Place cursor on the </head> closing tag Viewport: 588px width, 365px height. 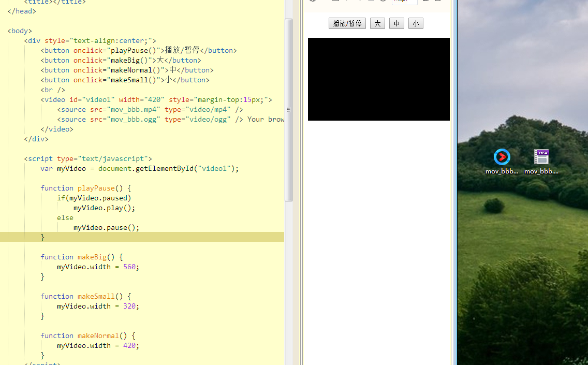tap(22, 11)
